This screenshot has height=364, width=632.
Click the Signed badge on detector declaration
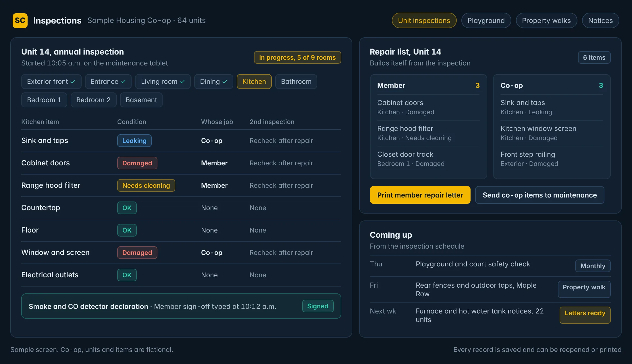pyautogui.click(x=318, y=306)
